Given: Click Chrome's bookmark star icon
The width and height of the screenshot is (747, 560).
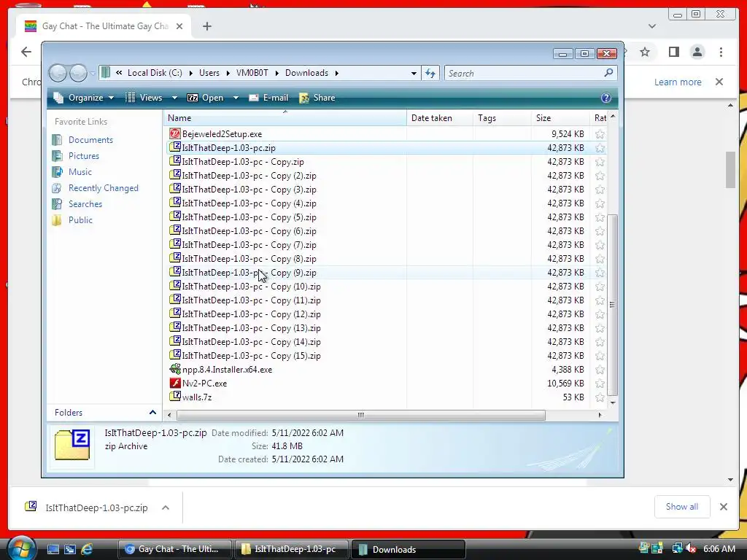Looking at the screenshot, I should 645,52.
